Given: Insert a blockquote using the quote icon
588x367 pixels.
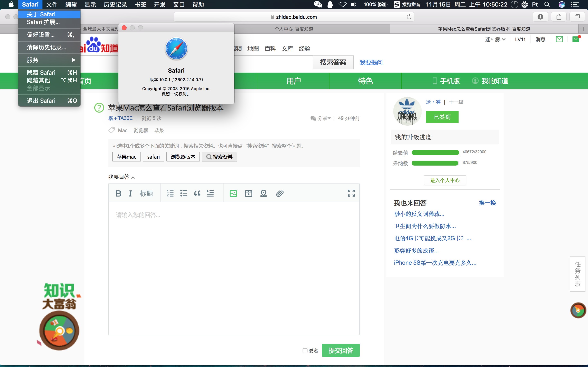Looking at the screenshot, I should tap(197, 193).
